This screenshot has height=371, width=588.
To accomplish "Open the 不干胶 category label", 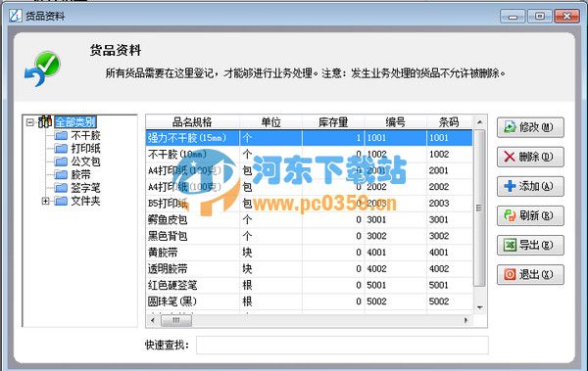I will point(85,135).
